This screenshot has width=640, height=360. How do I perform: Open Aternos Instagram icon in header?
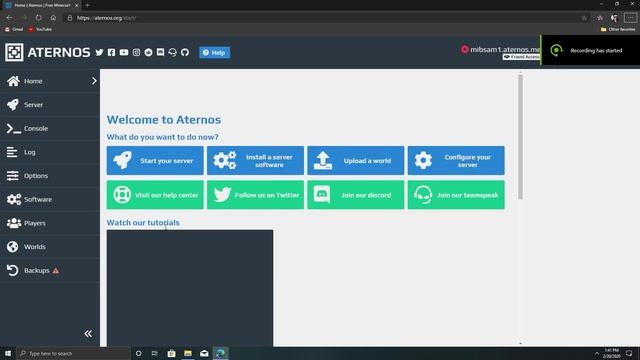click(x=136, y=53)
